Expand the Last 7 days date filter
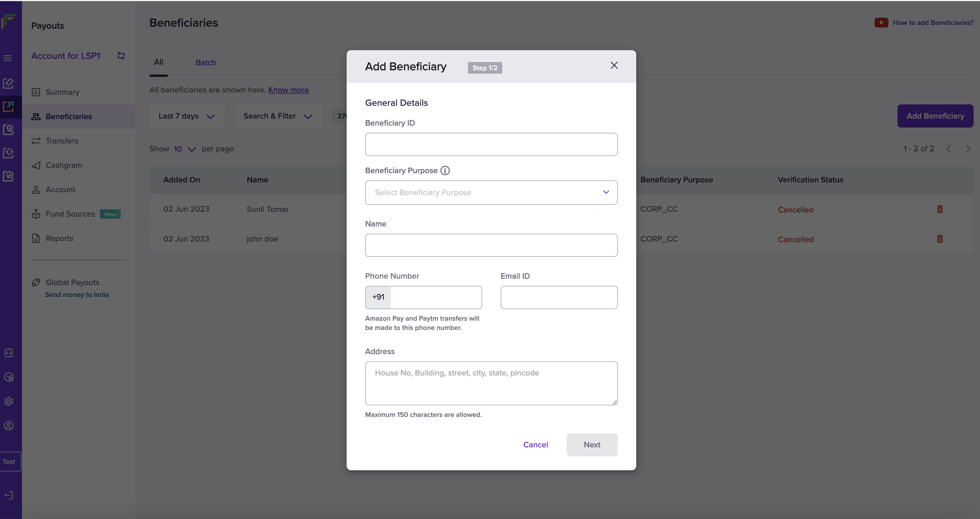This screenshot has height=519, width=980. pyautogui.click(x=187, y=116)
